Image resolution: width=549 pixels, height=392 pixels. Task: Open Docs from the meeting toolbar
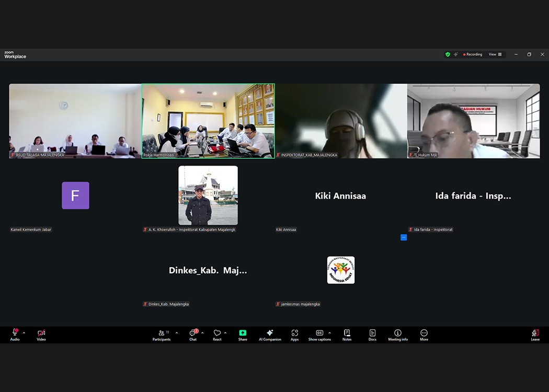pyautogui.click(x=372, y=335)
